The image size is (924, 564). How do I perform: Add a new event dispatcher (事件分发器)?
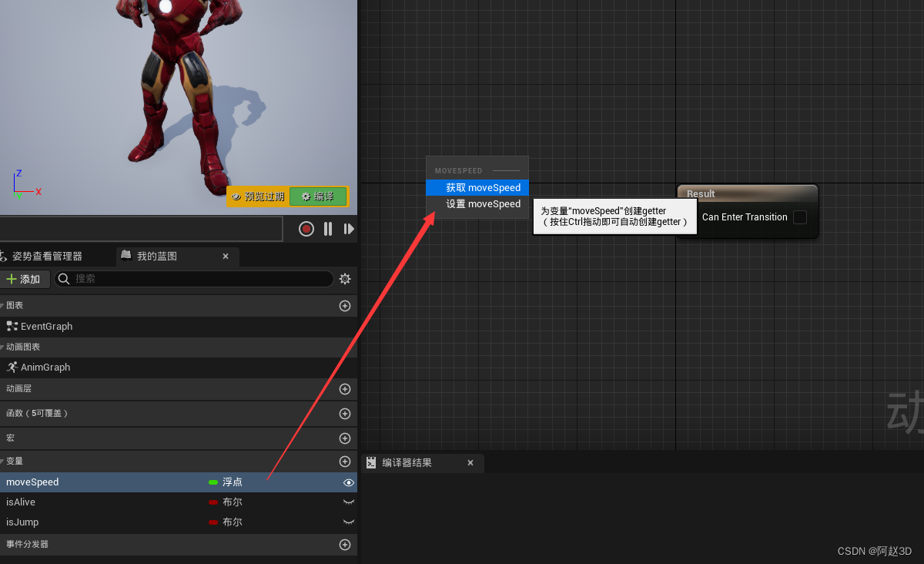tap(345, 545)
